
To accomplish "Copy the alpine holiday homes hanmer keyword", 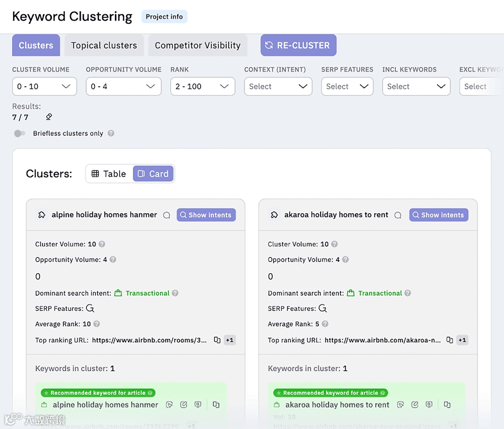I will [216, 405].
